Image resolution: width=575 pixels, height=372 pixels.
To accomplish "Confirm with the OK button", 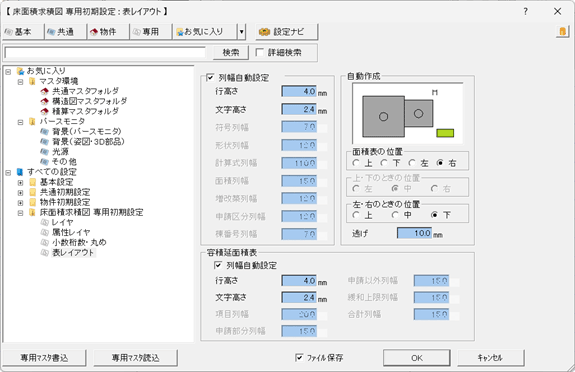I will tap(417, 358).
